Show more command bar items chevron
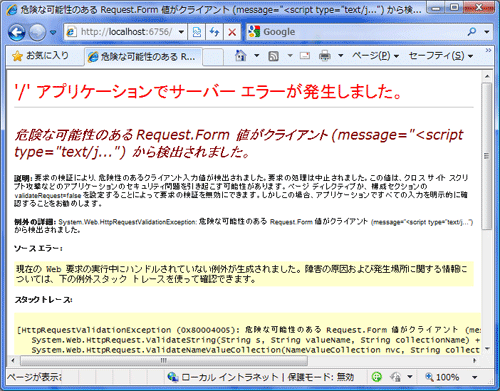The image size is (500, 391). (x=488, y=50)
